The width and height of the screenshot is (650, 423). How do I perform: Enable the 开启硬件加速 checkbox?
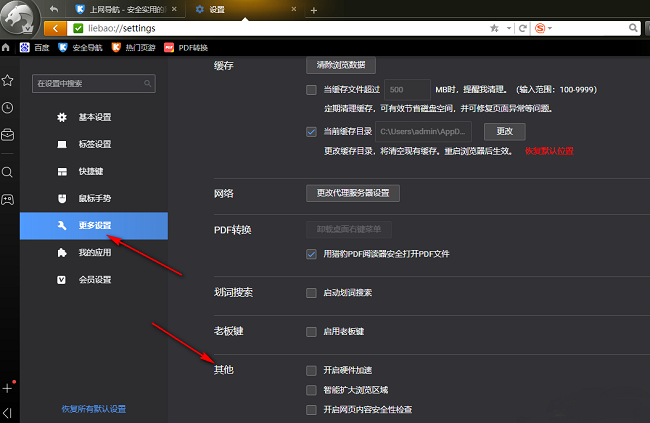click(x=311, y=370)
